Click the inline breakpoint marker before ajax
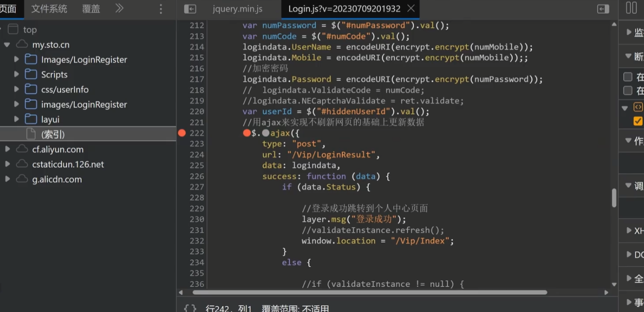Image resolution: width=644 pixels, height=312 pixels. point(266,133)
